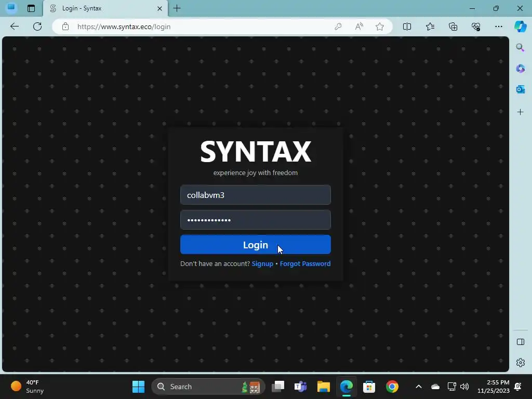The height and width of the screenshot is (399, 532).
Task: Launch Copilot from the toolbar
Action: 521,26
